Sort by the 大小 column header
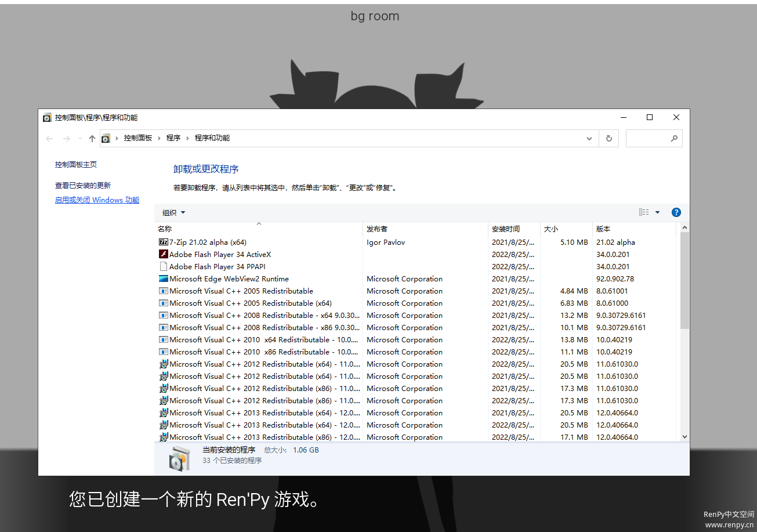Screen dimensions: 757x532 [x=566, y=229]
